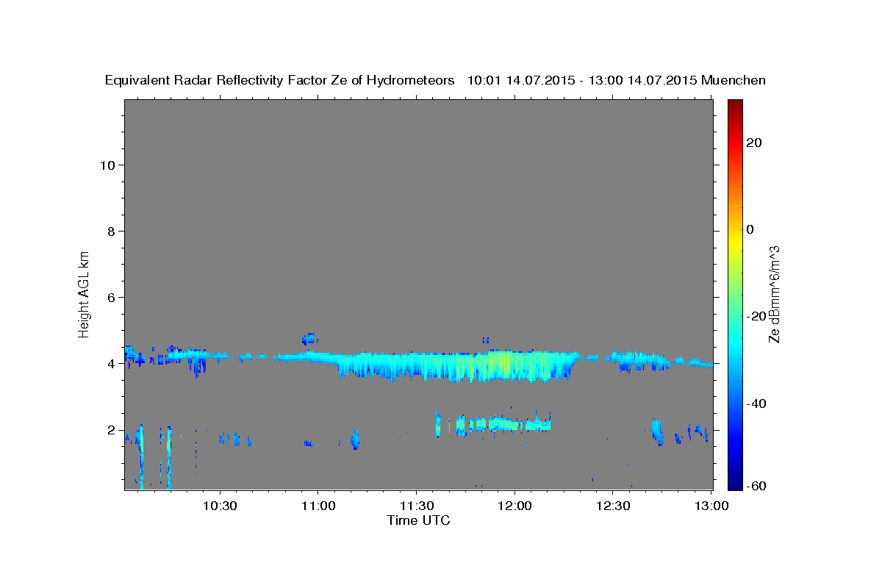Screen dimensions: 882x588
Task: Click the height tick label '2'
Action: click(x=112, y=429)
